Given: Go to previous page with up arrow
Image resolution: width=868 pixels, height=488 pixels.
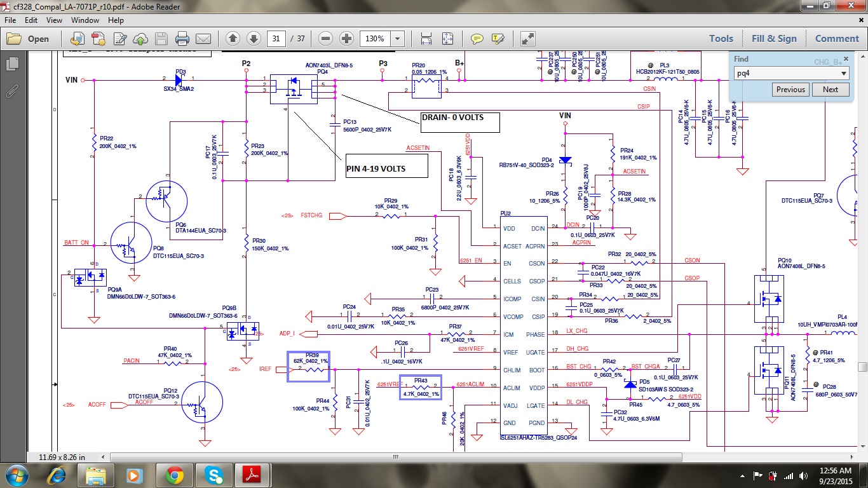Looking at the screenshot, I should coord(233,39).
